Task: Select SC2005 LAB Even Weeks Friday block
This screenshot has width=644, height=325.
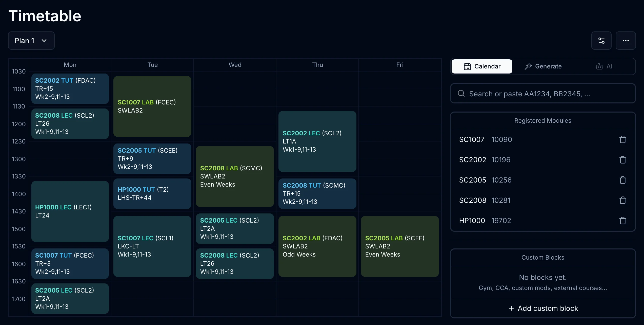Action: pos(400,246)
